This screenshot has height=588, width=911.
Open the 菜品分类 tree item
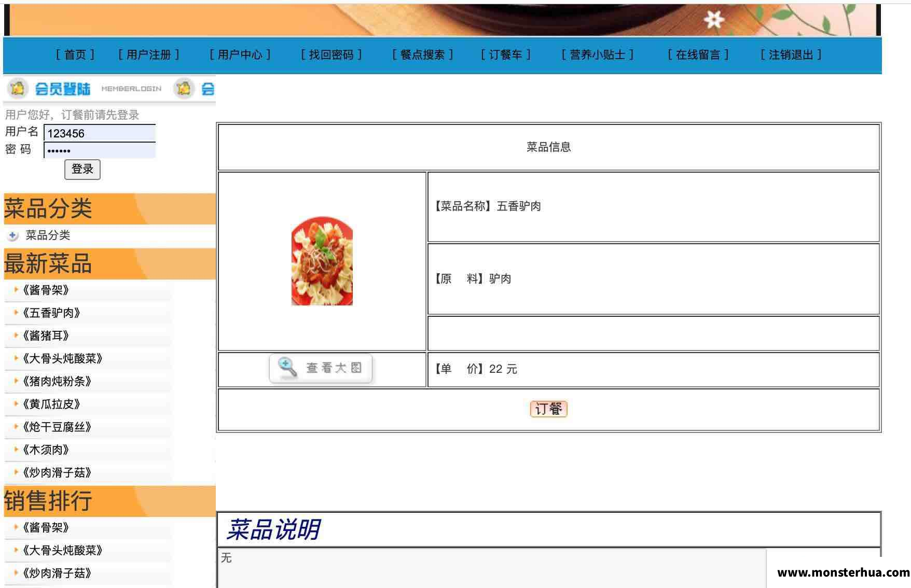pyautogui.click(x=48, y=235)
